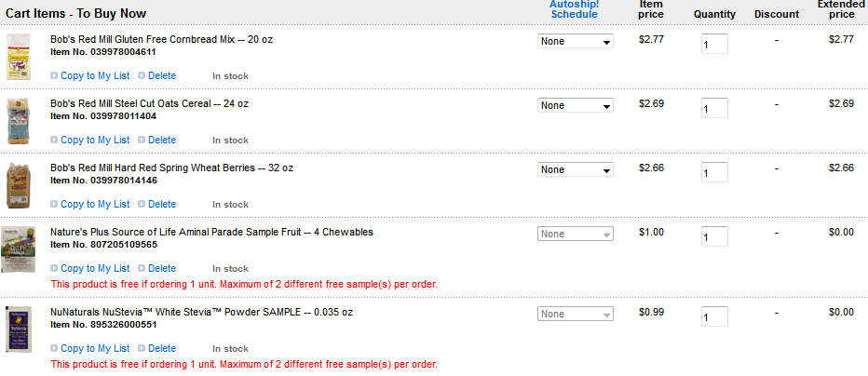
Task: Click Delete icon for Gluten Free Cornbread Mix
Action: pos(142,76)
